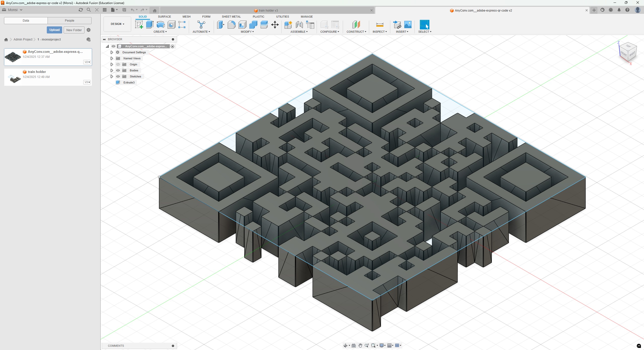
Task: Select the Offset Plane construct tool
Action: (x=356, y=25)
